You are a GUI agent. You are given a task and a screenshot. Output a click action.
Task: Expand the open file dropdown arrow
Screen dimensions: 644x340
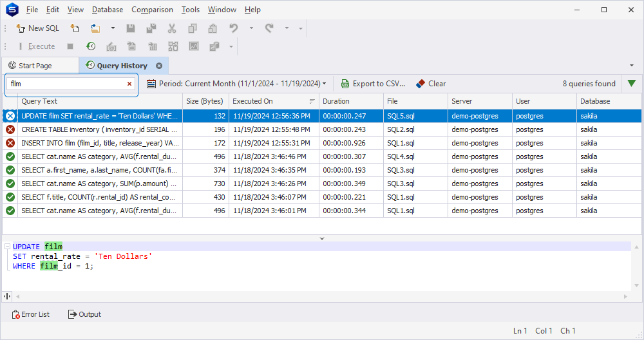(x=113, y=28)
